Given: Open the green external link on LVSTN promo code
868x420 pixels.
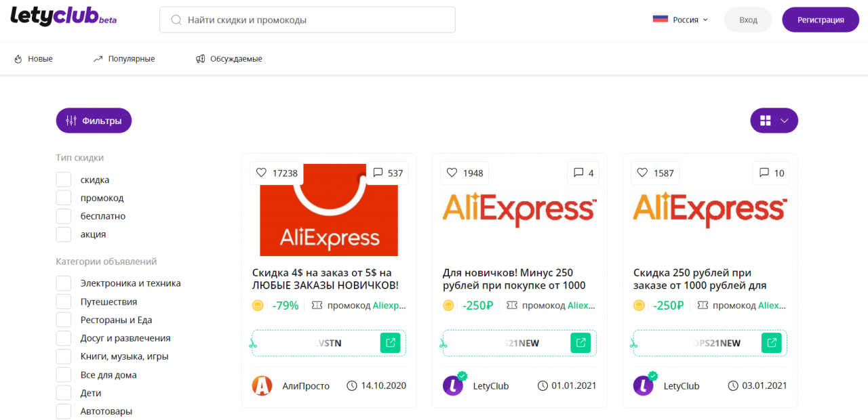Looking at the screenshot, I should click(x=390, y=343).
